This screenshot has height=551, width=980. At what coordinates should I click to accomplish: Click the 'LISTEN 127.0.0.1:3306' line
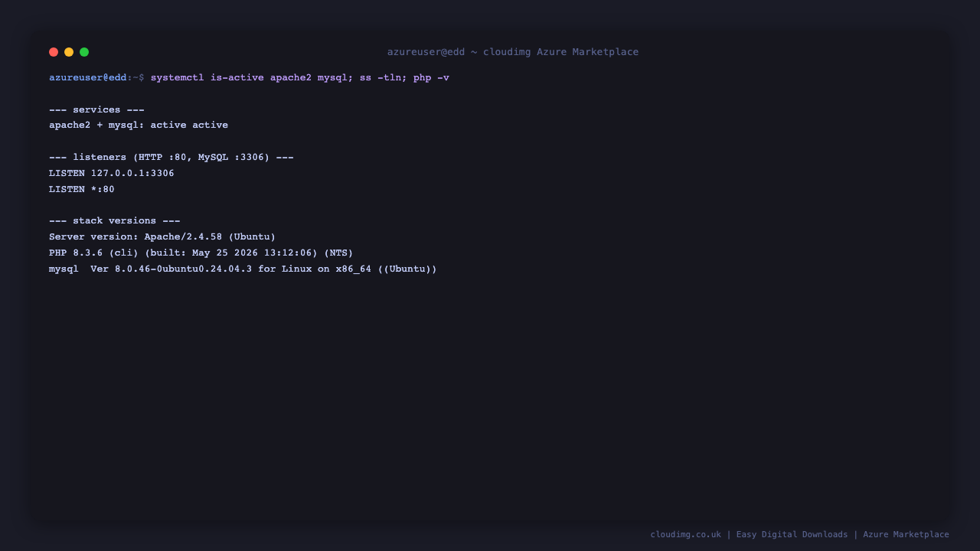point(112,174)
